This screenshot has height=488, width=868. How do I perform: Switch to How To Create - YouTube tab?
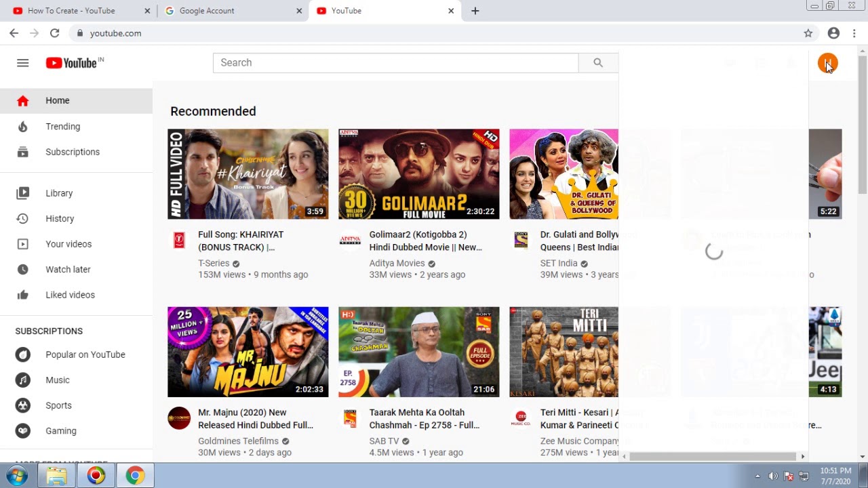(81, 11)
